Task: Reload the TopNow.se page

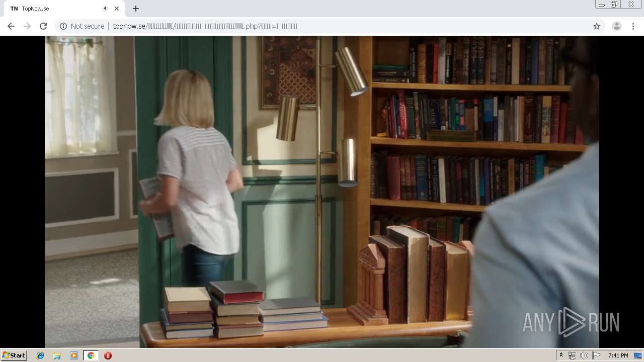Action: click(x=43, y=26)
